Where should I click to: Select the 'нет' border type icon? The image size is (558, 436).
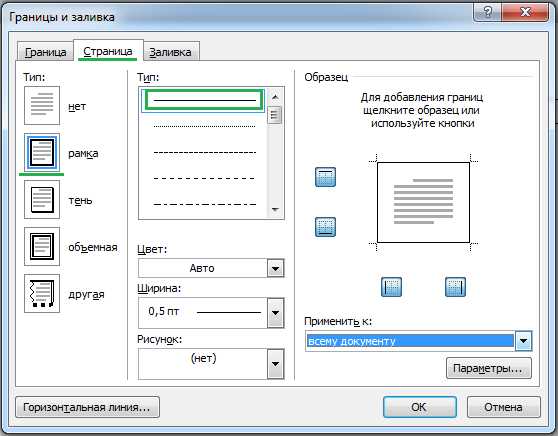point(42,105)
